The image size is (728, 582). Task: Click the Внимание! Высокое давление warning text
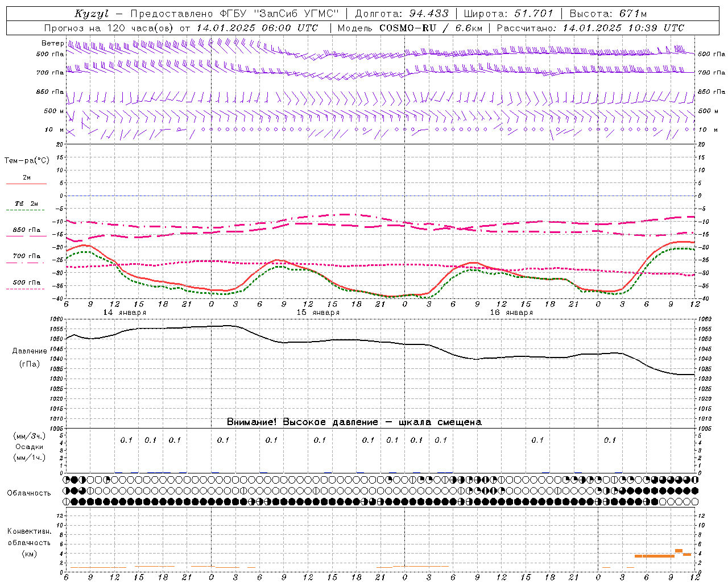coord(354,422)
